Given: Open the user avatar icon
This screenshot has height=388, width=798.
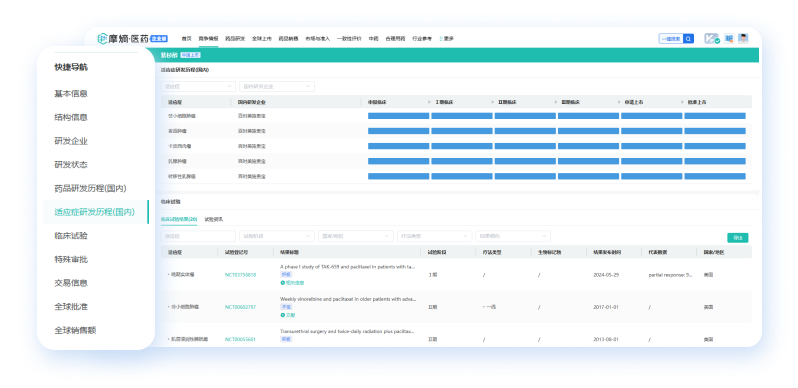Looking at the screenshot, I should (744, 39).
